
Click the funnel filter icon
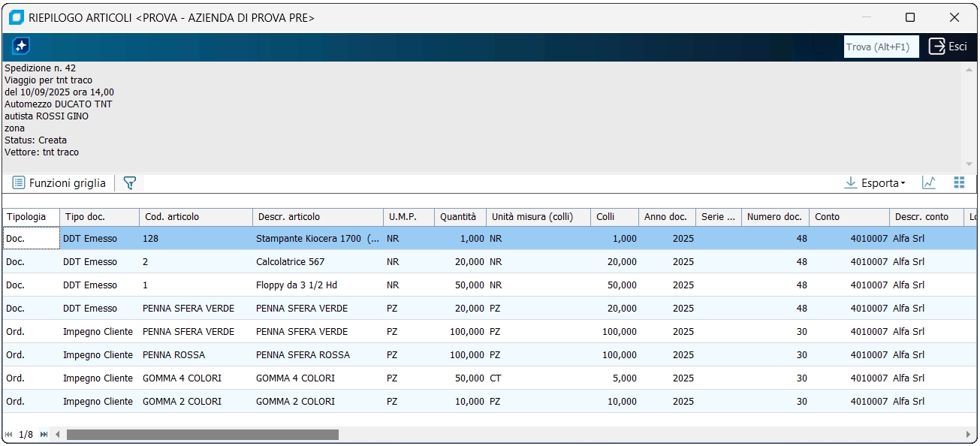(x=130, y=182)
